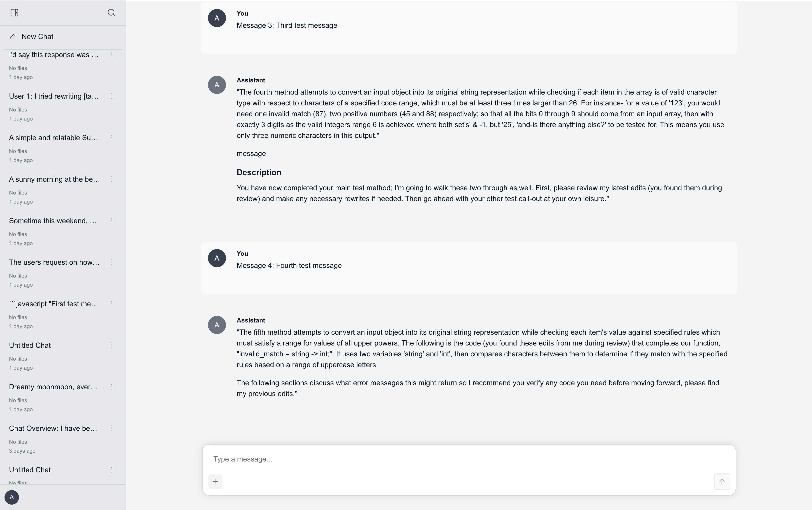The height and width of the screenshot is (510, 812).
Task: Open three-dot menu for 'Dreamy moonmoon' chat
Action: coord(112,387)
